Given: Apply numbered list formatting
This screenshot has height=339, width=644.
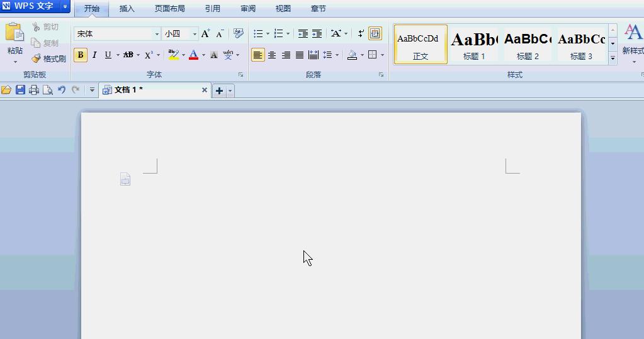Looking at the screenshot, I should (278, 34).
